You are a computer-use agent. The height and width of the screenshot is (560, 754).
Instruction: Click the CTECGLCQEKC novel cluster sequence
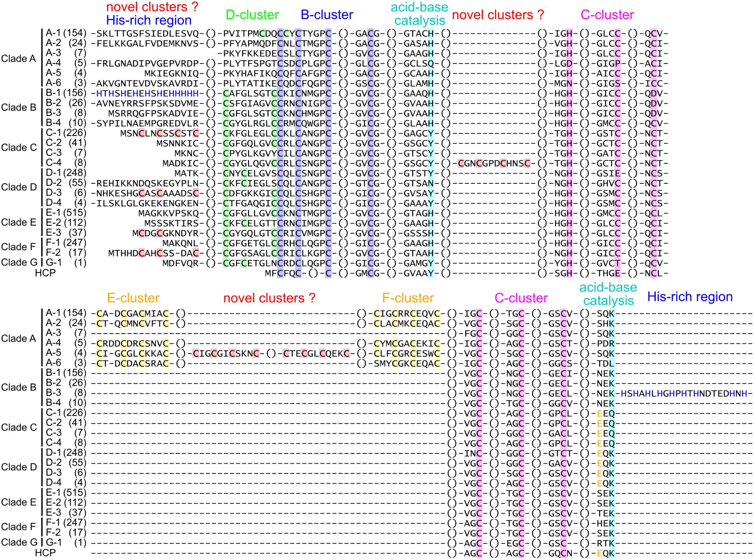tap(317, 353)
